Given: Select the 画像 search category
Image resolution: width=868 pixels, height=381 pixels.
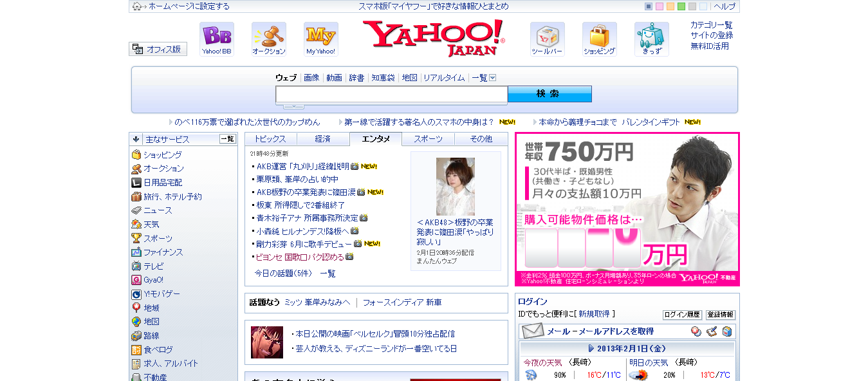Looking at the screenshot, I should tap(311, 78).
